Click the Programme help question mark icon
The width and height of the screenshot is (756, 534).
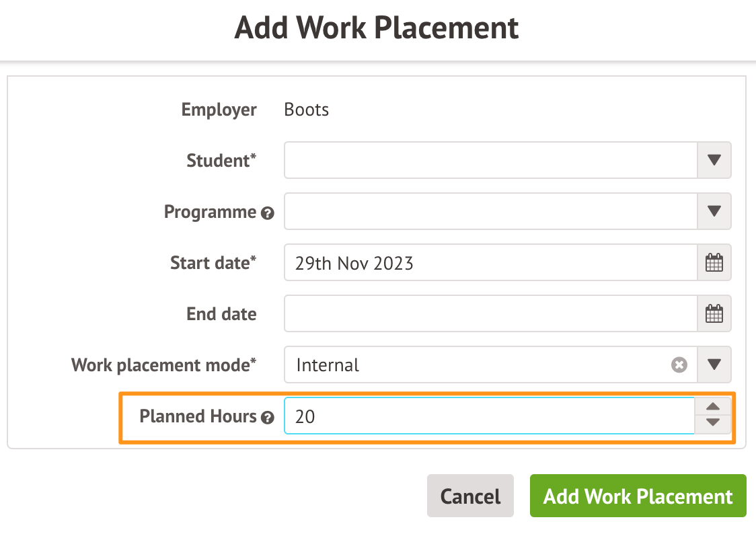click(x=268, y=213)
